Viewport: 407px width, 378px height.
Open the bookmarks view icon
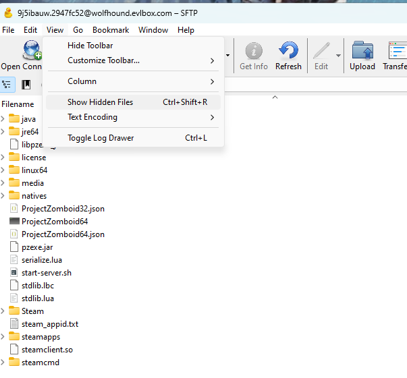point(26,85)
